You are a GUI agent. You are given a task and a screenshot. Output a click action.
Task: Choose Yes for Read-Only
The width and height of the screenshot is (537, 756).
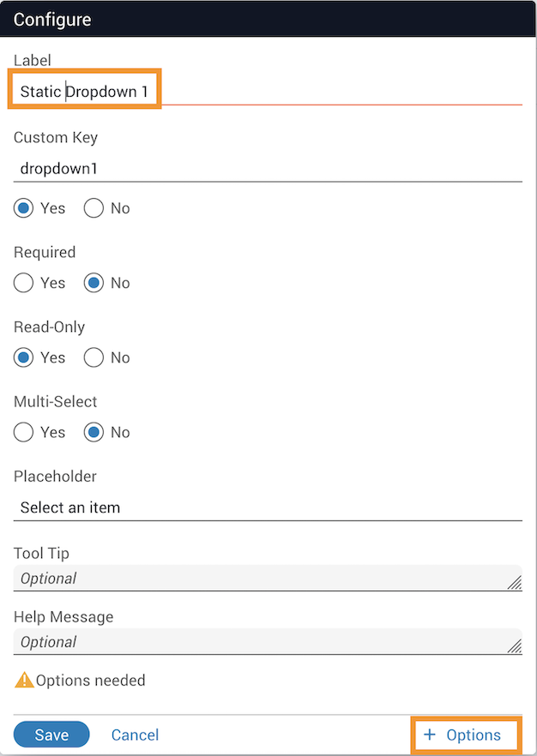point(24,357)
